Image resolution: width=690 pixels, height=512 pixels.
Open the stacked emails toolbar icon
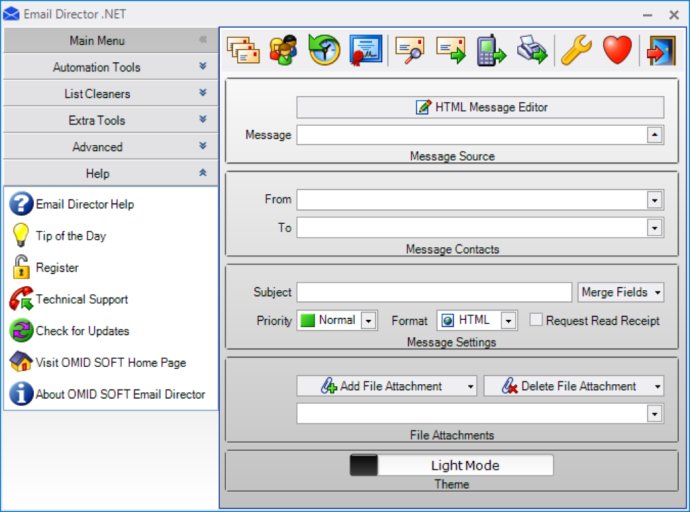click(243, 50)
